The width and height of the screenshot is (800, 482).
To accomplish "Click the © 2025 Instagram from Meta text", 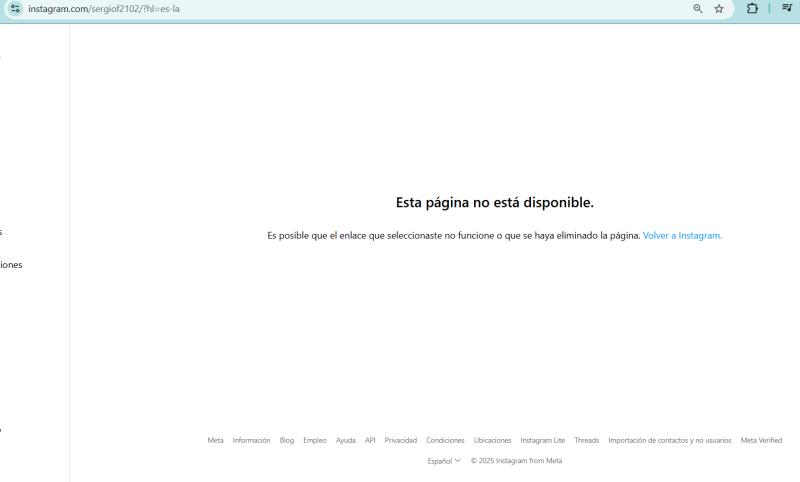I will [516, 461].
